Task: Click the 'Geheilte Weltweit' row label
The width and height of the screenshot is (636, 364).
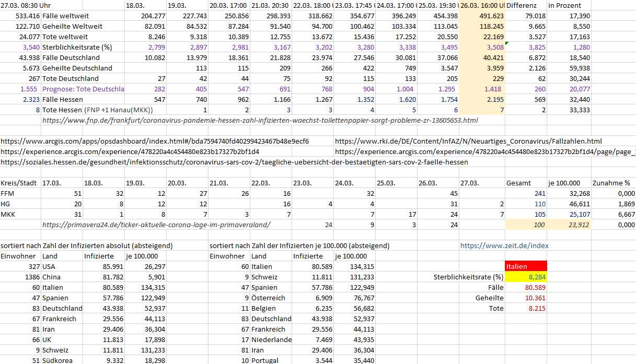Action: tap(72, 26)
